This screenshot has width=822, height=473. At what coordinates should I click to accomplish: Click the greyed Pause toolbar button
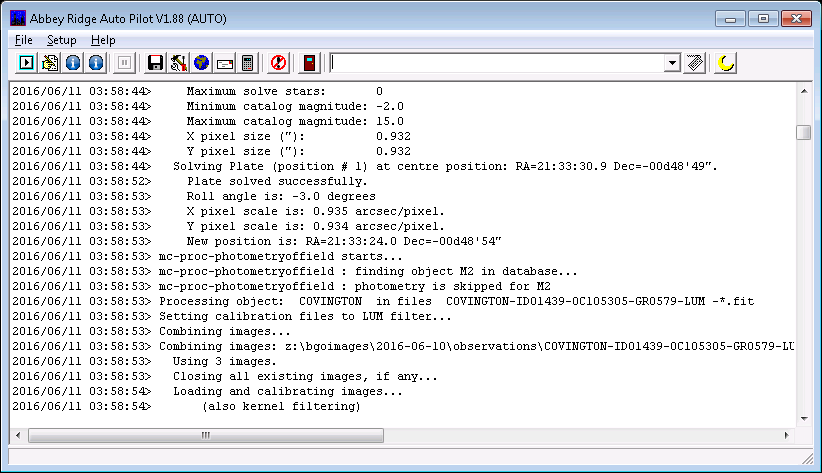click(124, 63)
